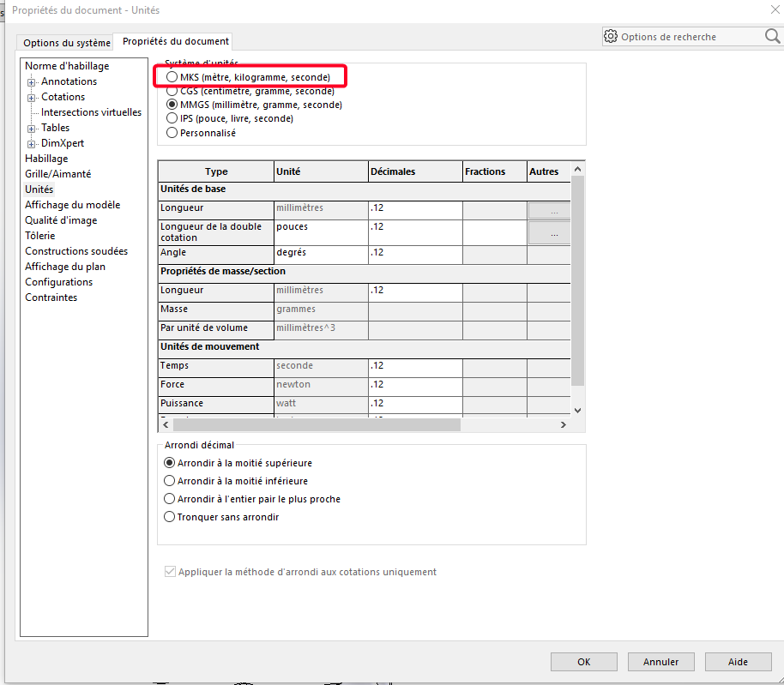This screenshot has width=784, height=685.
Task: Click the horizontal scrollbar of units table
Action: [x=317, y=424]
